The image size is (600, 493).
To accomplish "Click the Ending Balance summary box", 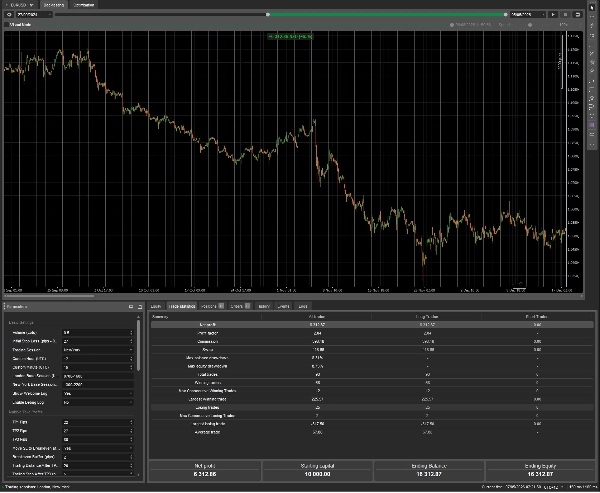I will click(x=429, y=470).
